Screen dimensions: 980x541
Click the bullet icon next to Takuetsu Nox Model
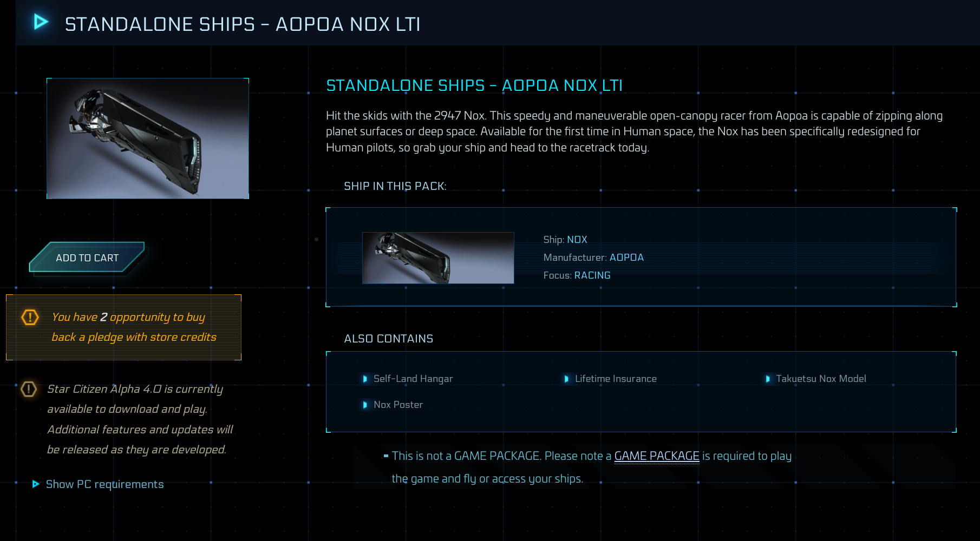[768, 379]
